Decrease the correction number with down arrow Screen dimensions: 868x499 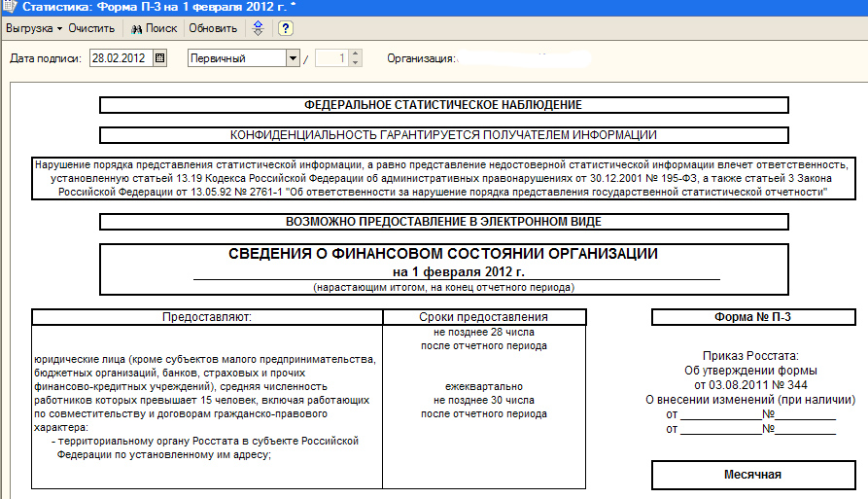click(x=356, y=62)
